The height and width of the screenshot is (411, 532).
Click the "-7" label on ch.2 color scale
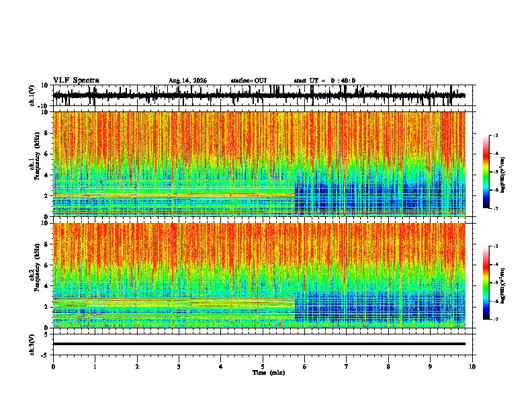495,320
